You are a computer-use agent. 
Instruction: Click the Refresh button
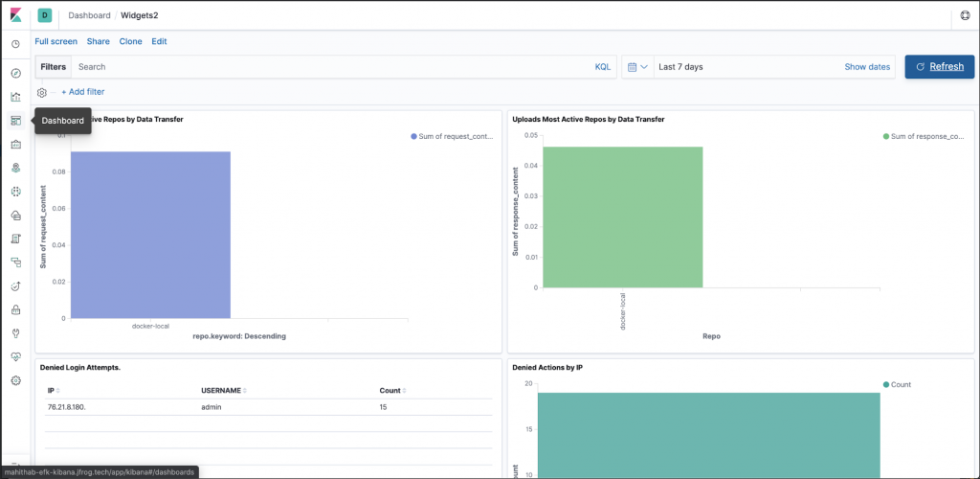point(939,67)
